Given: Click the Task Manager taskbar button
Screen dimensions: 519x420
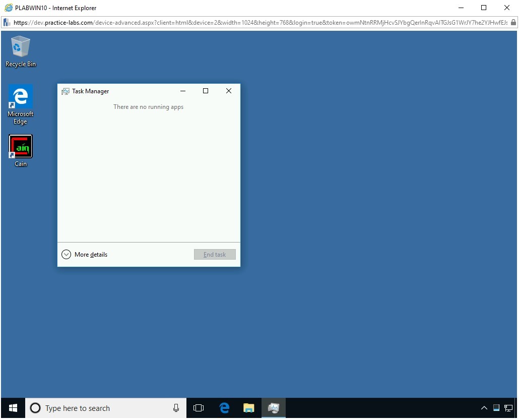Looking at the screenshot, I should tap(273, 408).
